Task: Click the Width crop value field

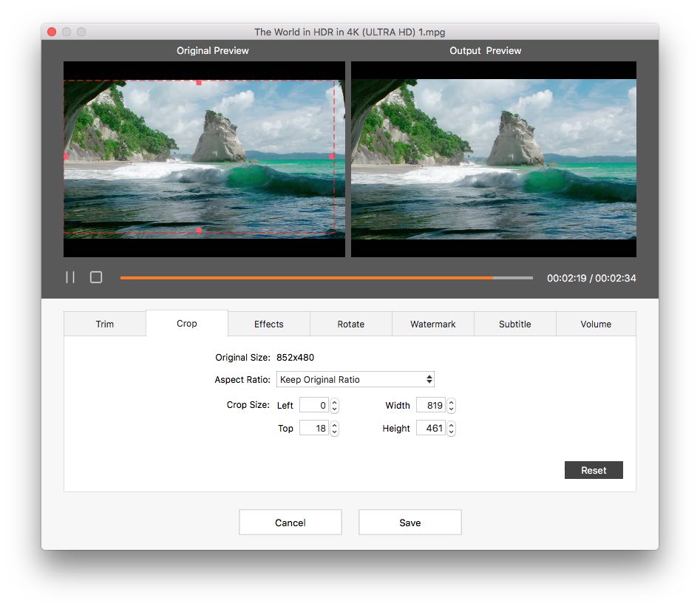Action: point(431,405)
